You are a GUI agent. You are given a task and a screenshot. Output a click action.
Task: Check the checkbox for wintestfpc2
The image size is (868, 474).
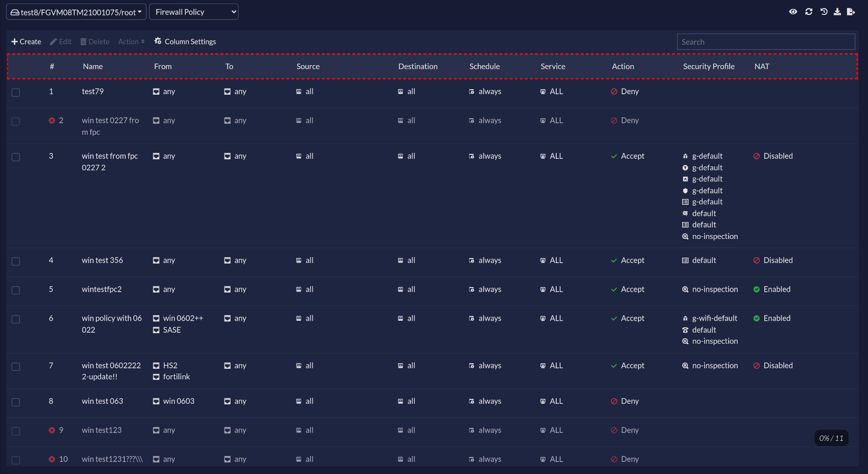tap(16, 290)
